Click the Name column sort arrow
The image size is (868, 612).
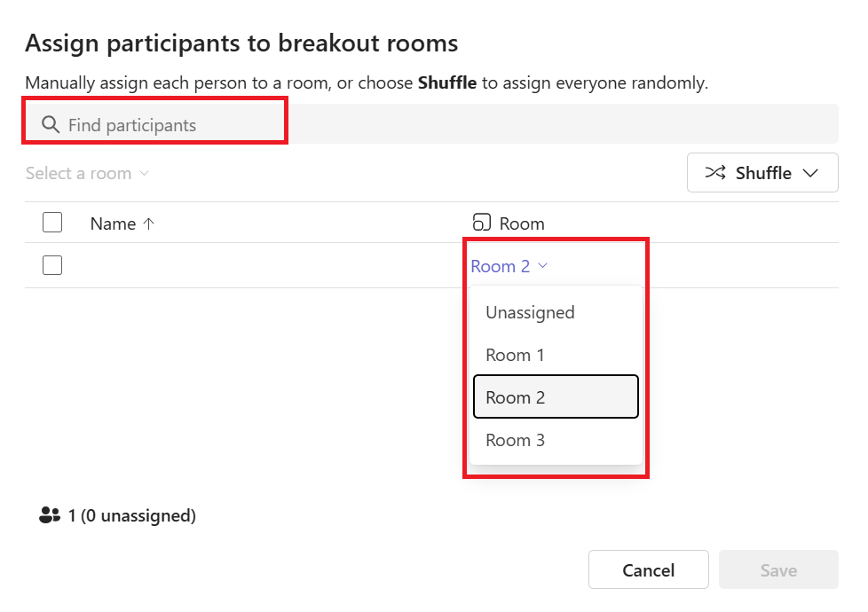tap(149, 224)
